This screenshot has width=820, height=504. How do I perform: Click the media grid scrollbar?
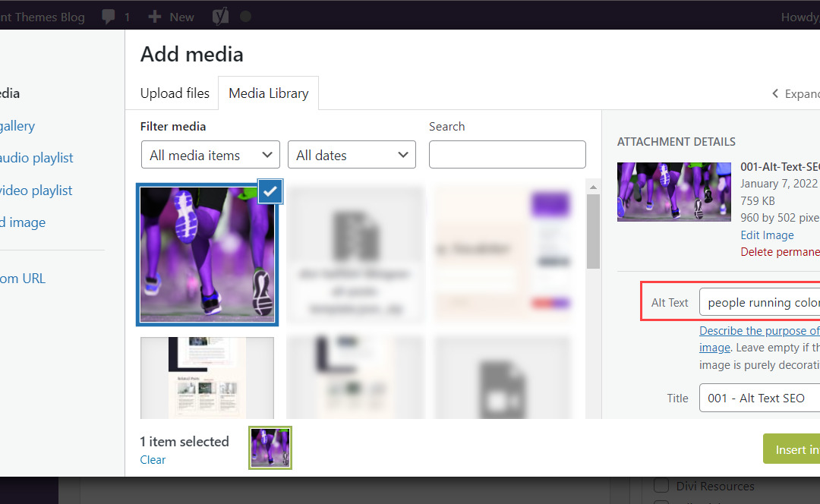pos(593,228)
